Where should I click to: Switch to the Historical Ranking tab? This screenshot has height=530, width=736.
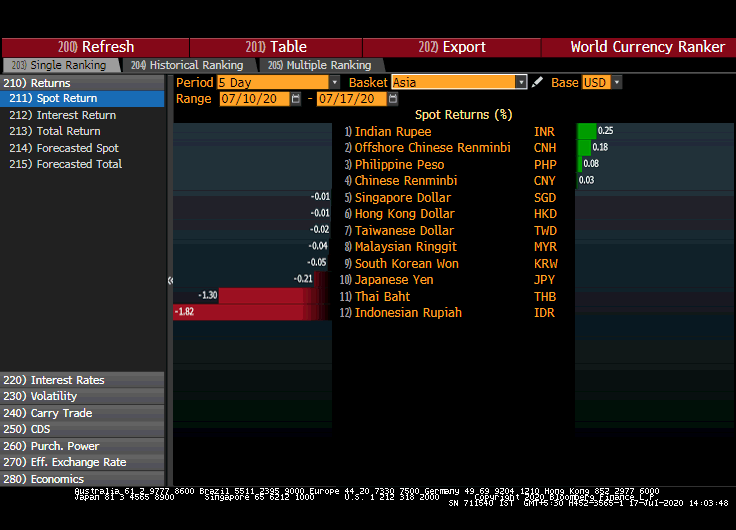pyautogui.click(x=187, y=65)
